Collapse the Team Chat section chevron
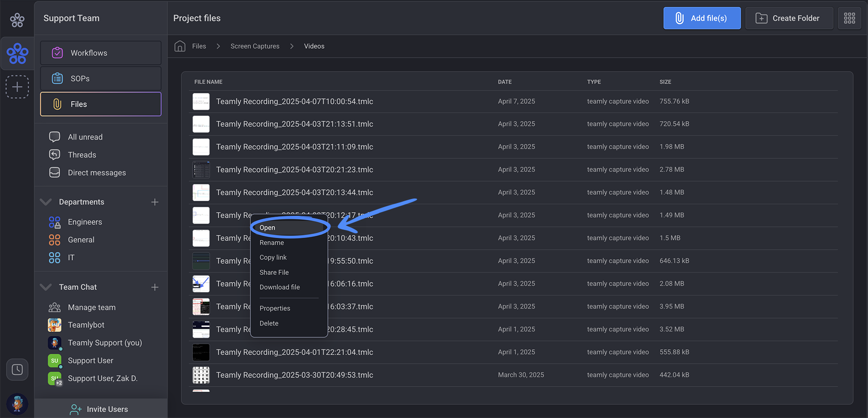 point(46,287)
